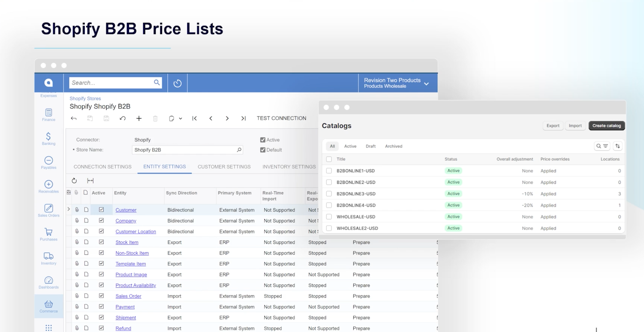Select the B2BONLINE3-USD catalog checkbox
Screen dimensions: 644x332
click(x=329, y=194)
